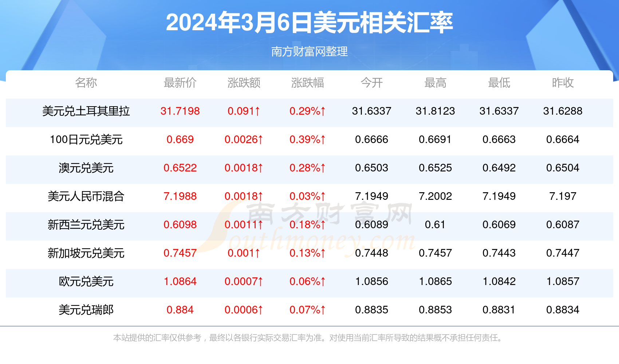Click the change value 0.0007↑
The height and width of the screenshot is (364, 619).
[x=244, y=281]
